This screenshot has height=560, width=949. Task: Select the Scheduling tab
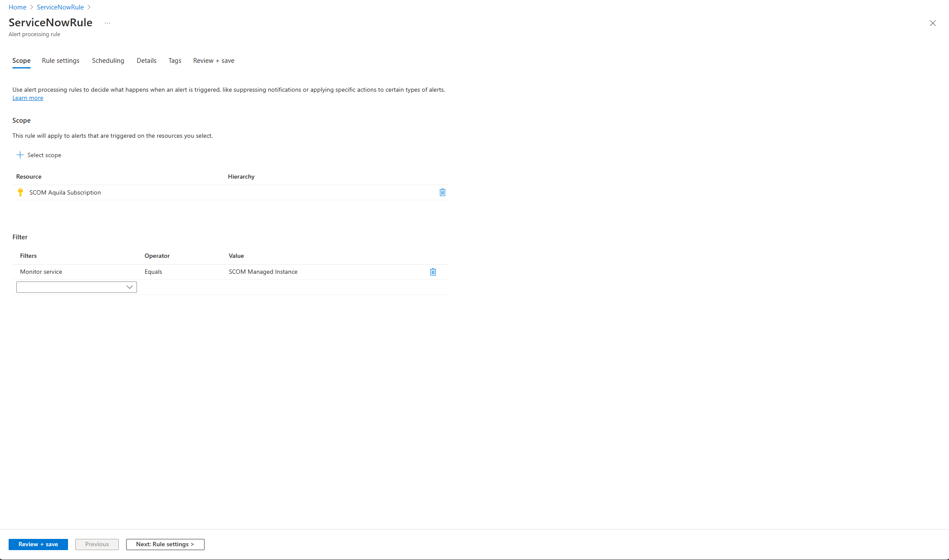(107, 61)
